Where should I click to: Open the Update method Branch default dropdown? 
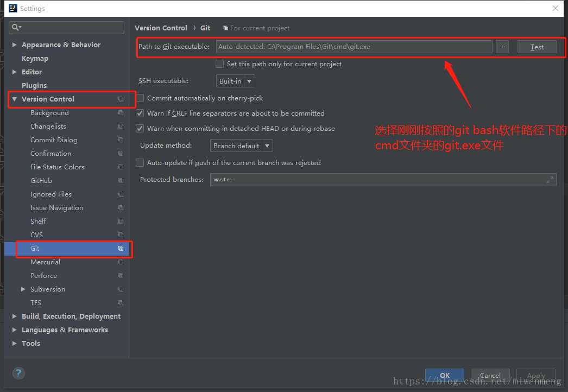point(241,146)
